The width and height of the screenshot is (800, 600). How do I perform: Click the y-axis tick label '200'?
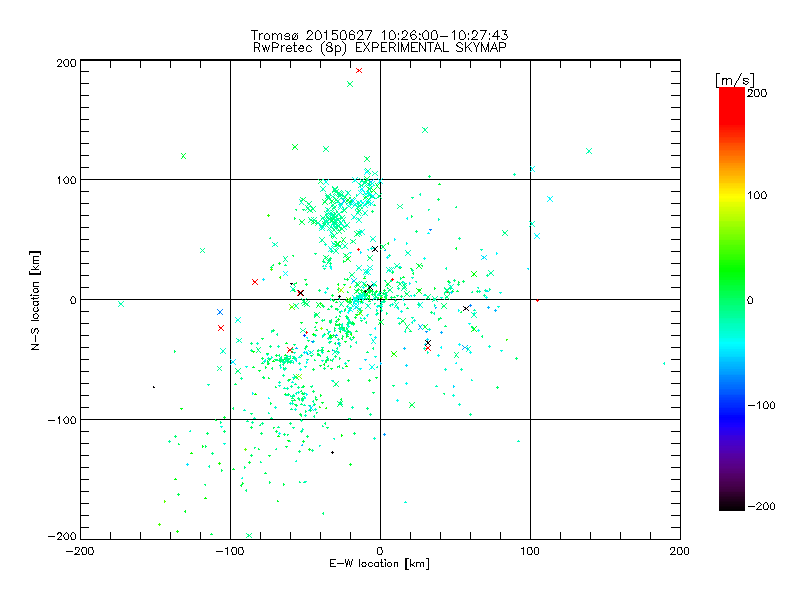tap(66, 63)
